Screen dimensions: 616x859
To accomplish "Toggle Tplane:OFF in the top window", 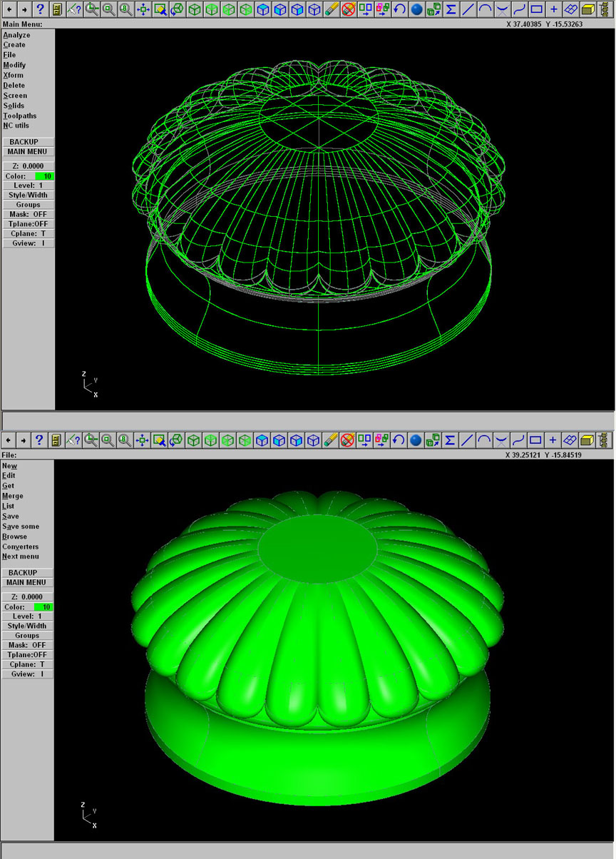I will click(x=29, y=224).
